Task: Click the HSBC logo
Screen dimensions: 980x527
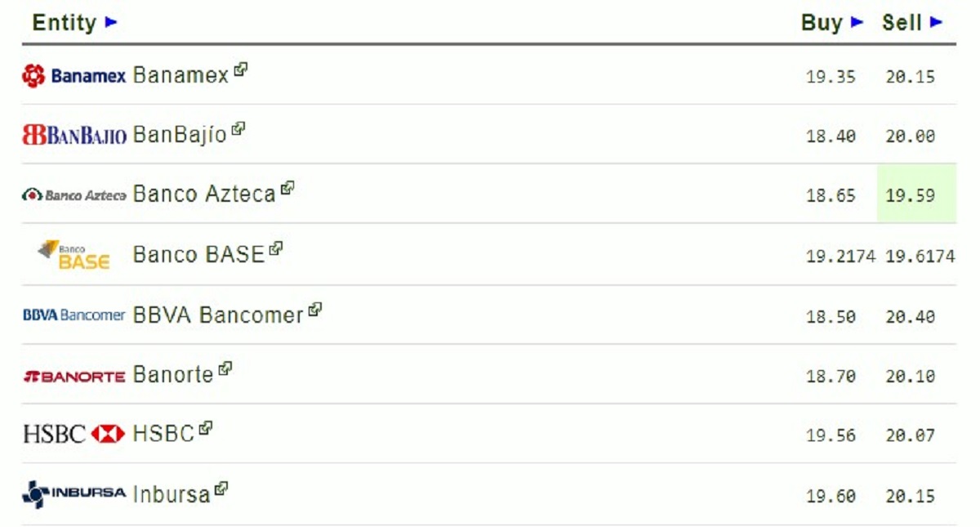Action: (73, 434)
